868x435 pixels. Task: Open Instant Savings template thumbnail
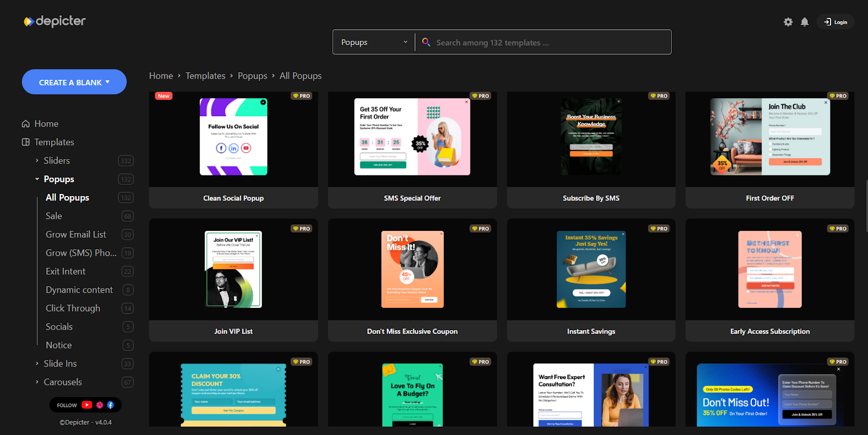591,269
